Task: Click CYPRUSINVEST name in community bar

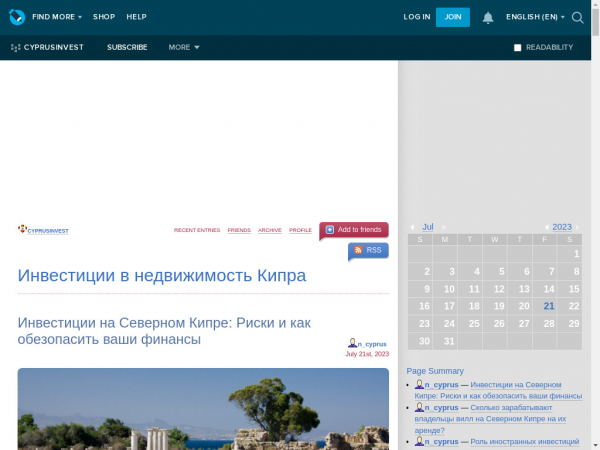Action: pyautogui.click(x=54, y=47)
